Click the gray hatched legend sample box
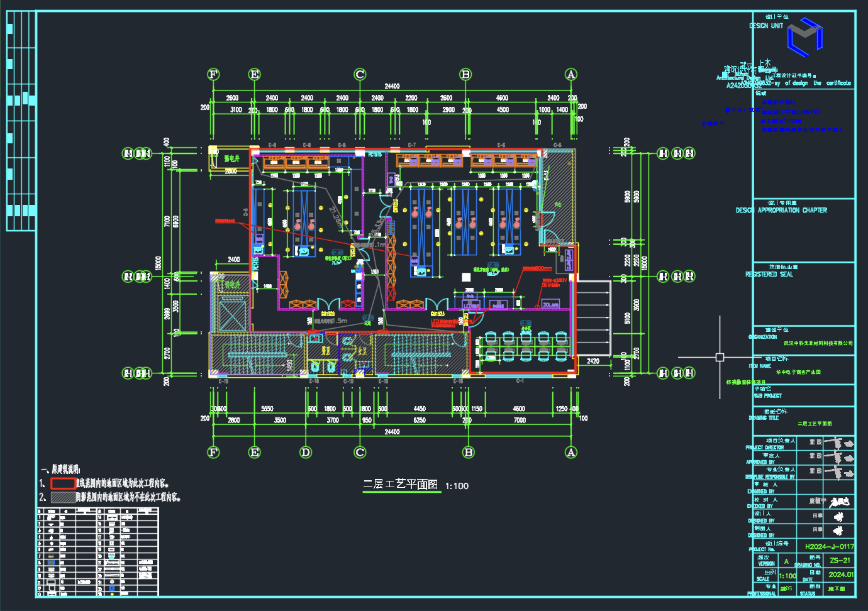This screenshot has width=868, height=611. (x=63, y=497)
